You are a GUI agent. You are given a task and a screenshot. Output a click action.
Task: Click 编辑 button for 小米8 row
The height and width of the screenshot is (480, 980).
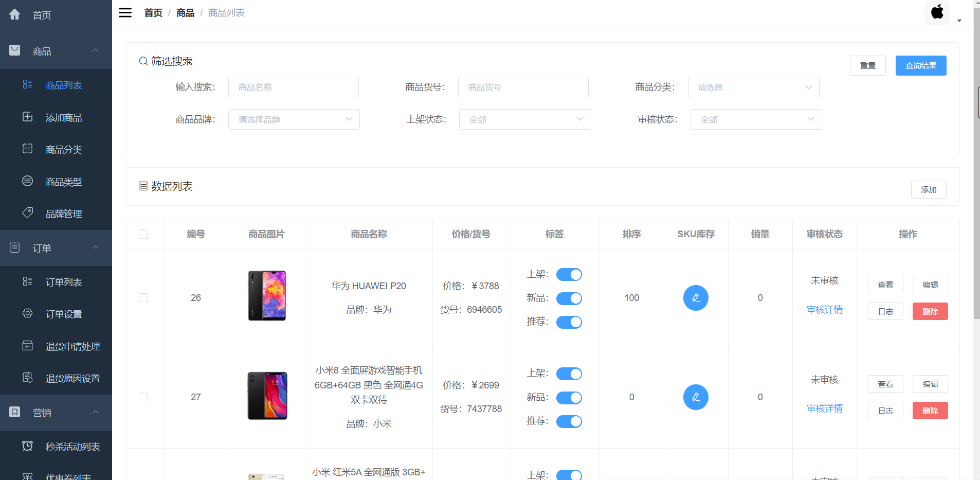[930, 384]
